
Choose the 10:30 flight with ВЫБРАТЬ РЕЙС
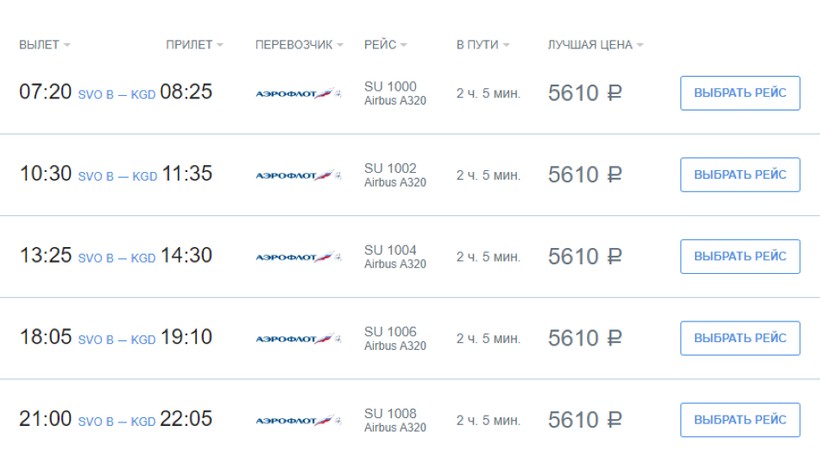pos(740,174)
